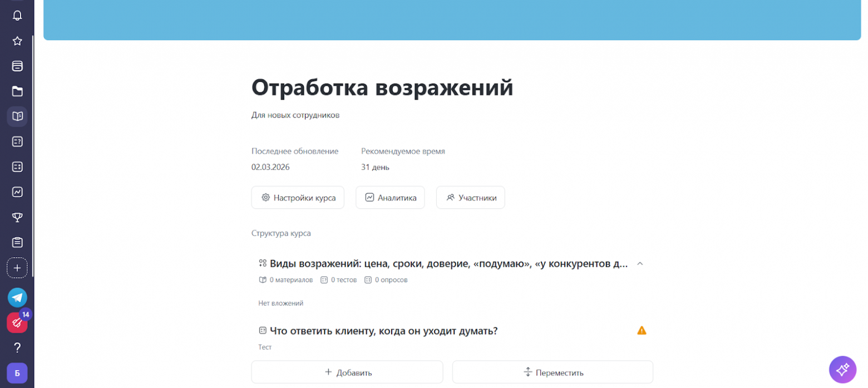The width and height of the screenshot is (868, 388).
Task: Click «Переместить» to move an item
Action: [552, 372]
